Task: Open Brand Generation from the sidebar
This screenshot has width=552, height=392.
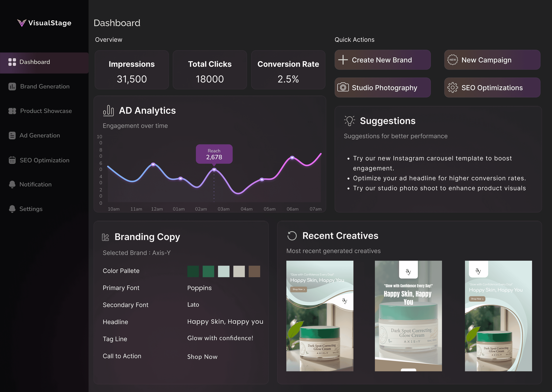Action: point(45,86)
